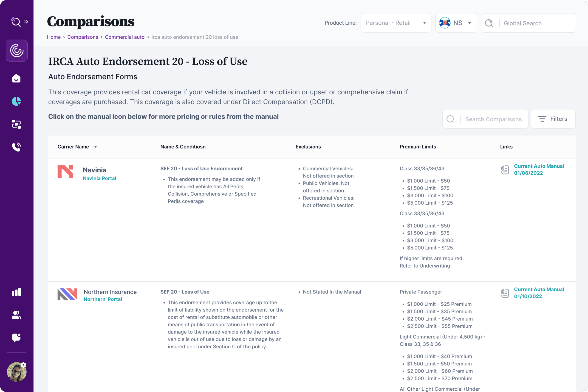Open the bar chart reports icon
The width and height of the screenshot is (588, 392).
tap(16, 292)
